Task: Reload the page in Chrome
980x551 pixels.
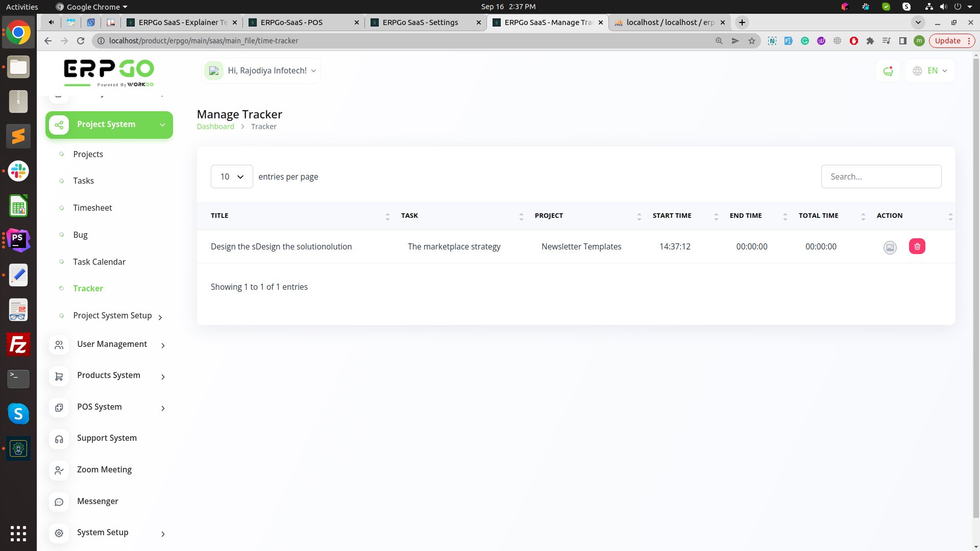Action: tap(80, 41)
